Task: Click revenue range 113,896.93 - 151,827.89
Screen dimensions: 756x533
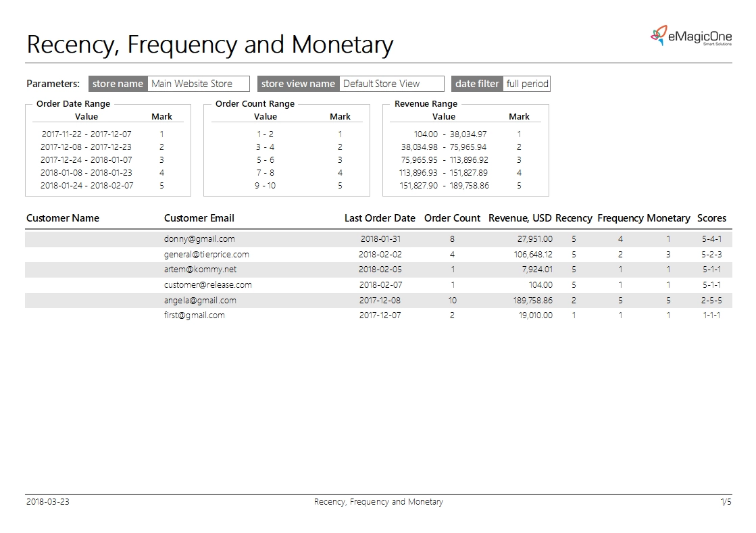Action: [x=444, y=172]
